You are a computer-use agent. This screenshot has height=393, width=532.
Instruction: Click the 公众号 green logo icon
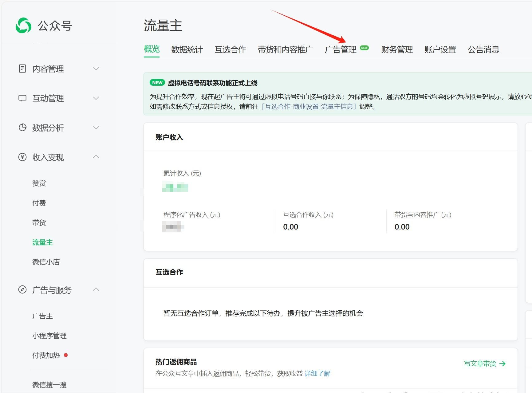click(23, 26)
